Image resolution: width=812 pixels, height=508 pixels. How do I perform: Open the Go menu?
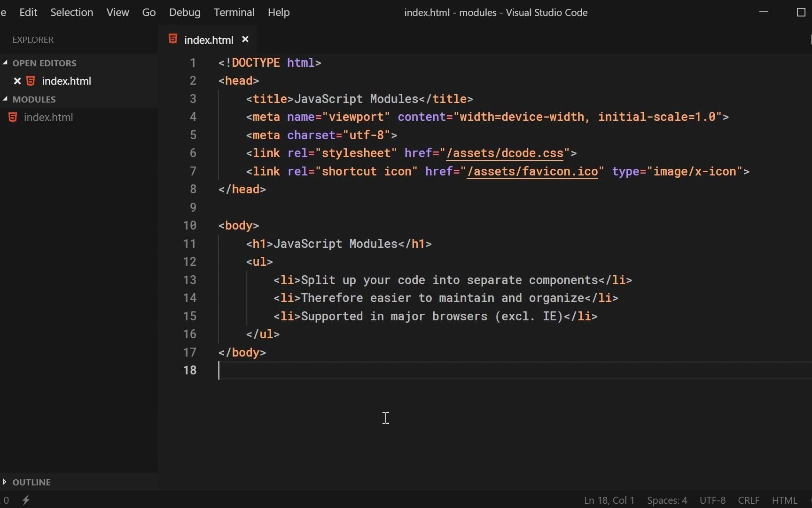coord(149,12)
